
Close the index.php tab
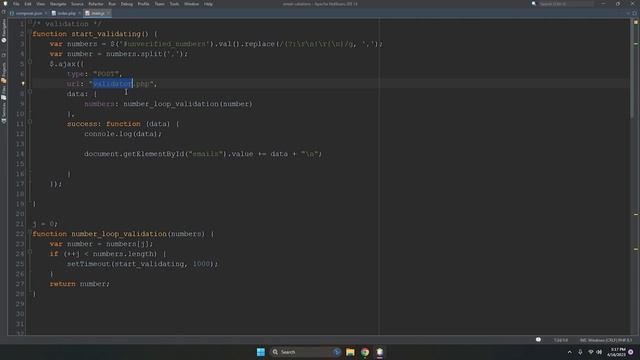[80, 13]
